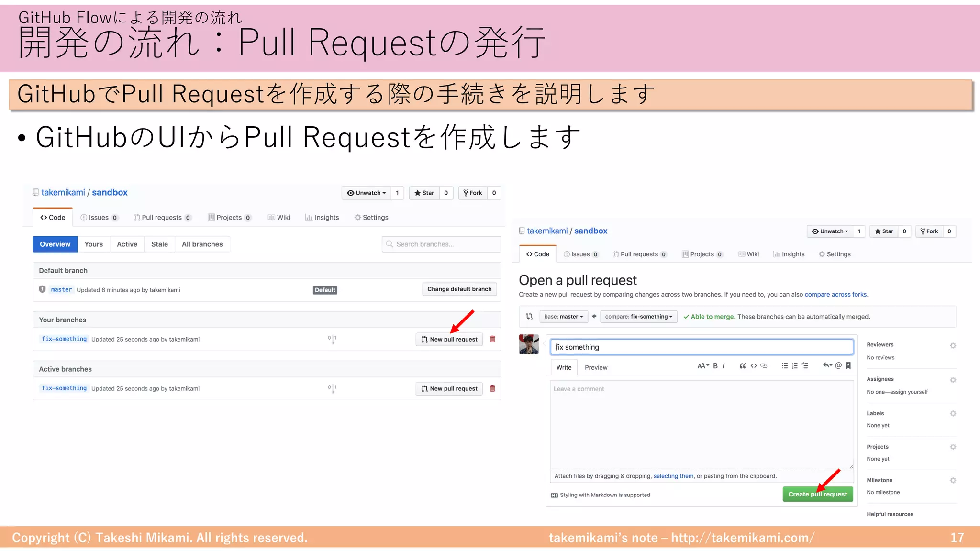Mention a user with the @ icon
The image size is (980, 551).
pyautogui.click(x=838, y=366)
